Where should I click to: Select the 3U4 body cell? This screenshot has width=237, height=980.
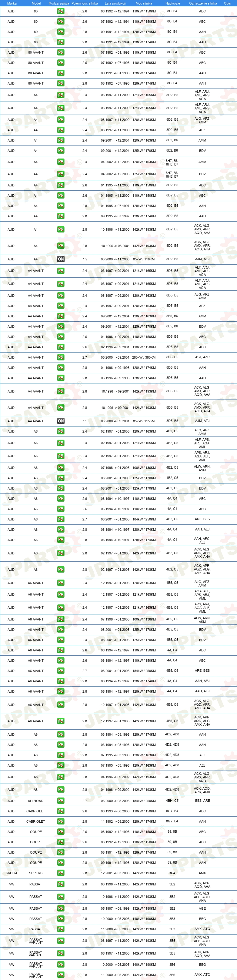click(x=172, y=873)
